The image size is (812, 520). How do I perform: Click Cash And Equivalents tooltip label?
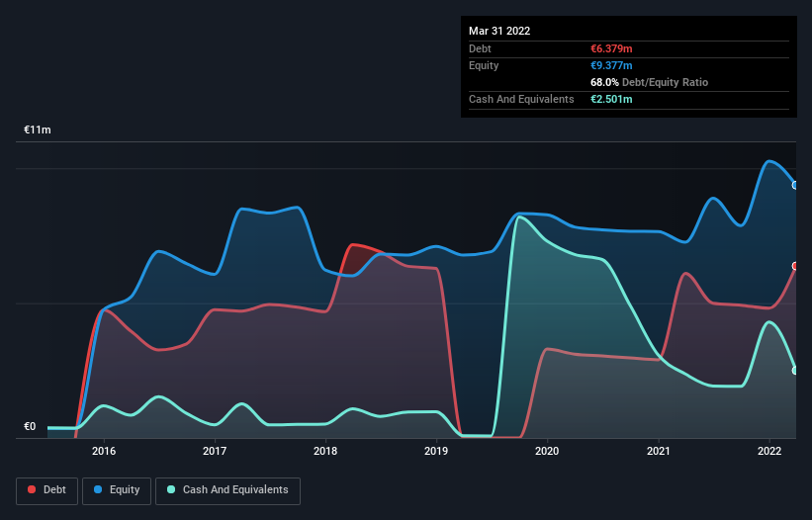521,99
